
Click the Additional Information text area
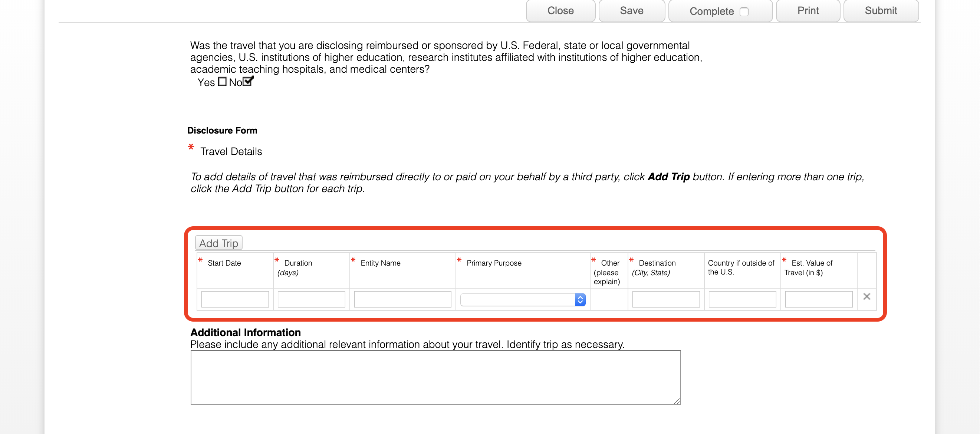[435, 377]
